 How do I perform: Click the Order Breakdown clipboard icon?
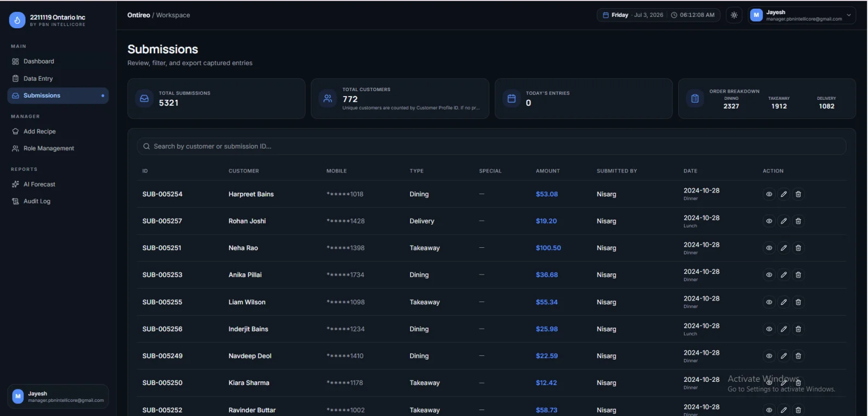coord(695,99)
